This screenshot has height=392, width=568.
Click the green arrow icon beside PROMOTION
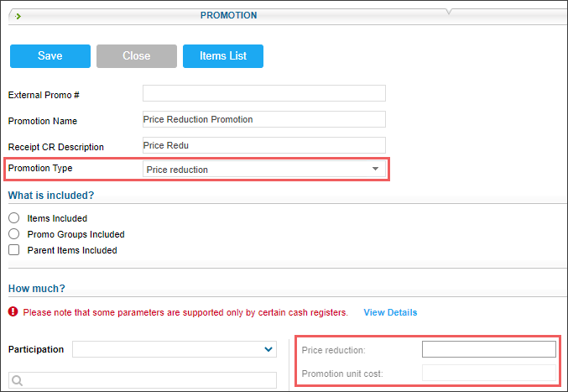click(x=18, y=16)
